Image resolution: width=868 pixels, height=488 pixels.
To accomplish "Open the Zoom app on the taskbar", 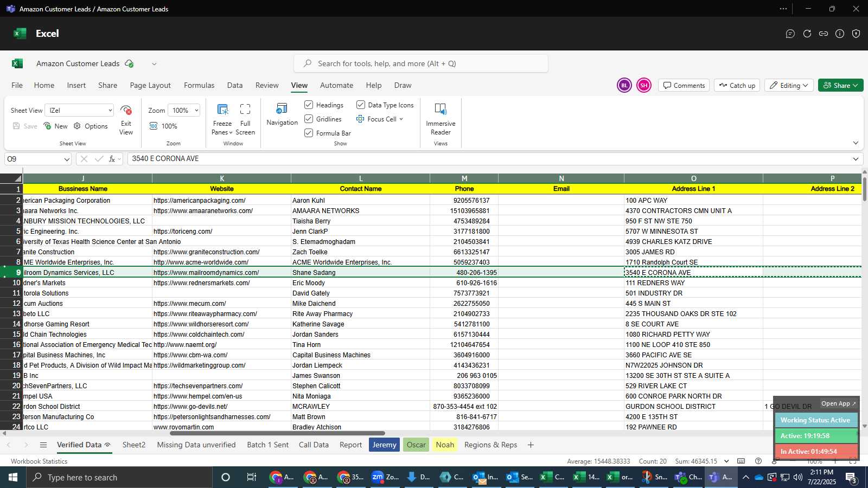I will pos(385,477).
